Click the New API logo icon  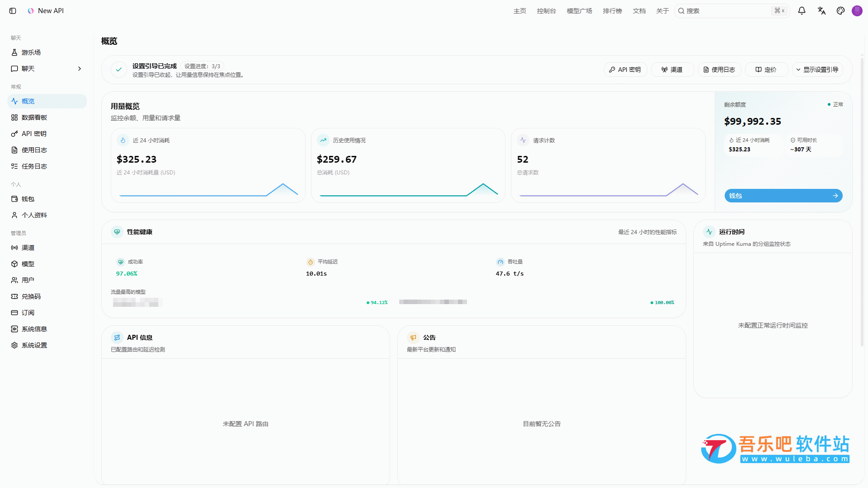tap(31, 11)
